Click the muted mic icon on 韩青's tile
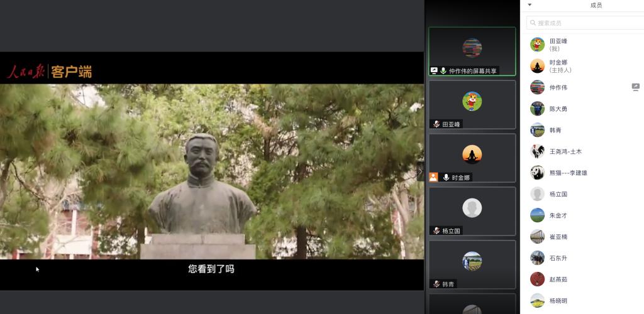Image resolution: width=644 pixels, height=314 pixels. click(x=436, y=284)
